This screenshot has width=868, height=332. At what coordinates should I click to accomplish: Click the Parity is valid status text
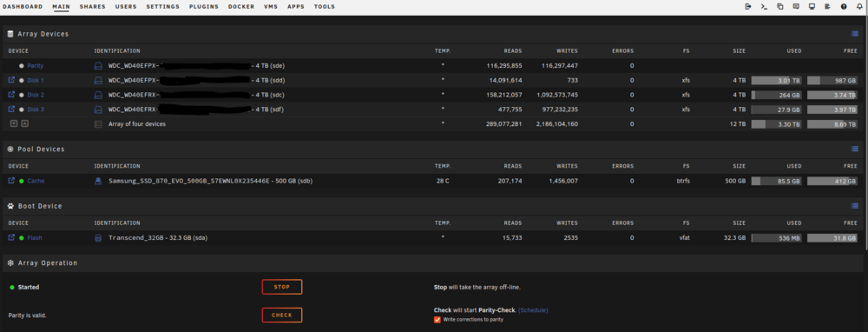point(28,315)
